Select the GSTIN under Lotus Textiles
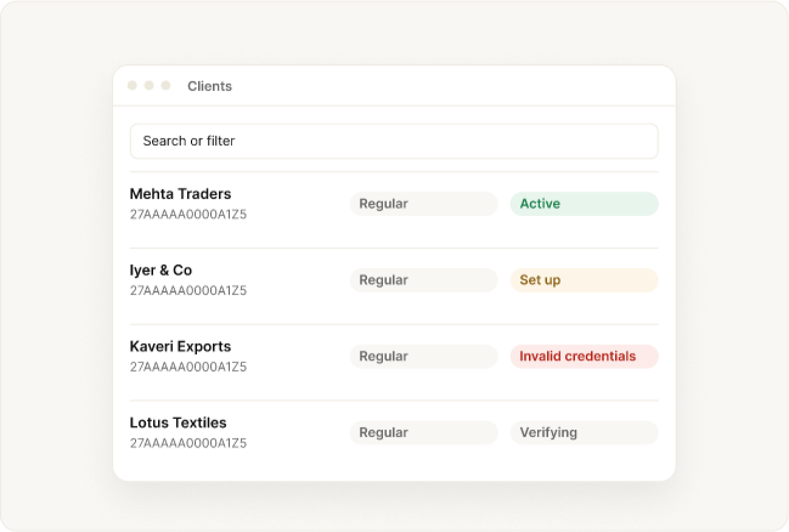The image size is (789, 532). 188,443
